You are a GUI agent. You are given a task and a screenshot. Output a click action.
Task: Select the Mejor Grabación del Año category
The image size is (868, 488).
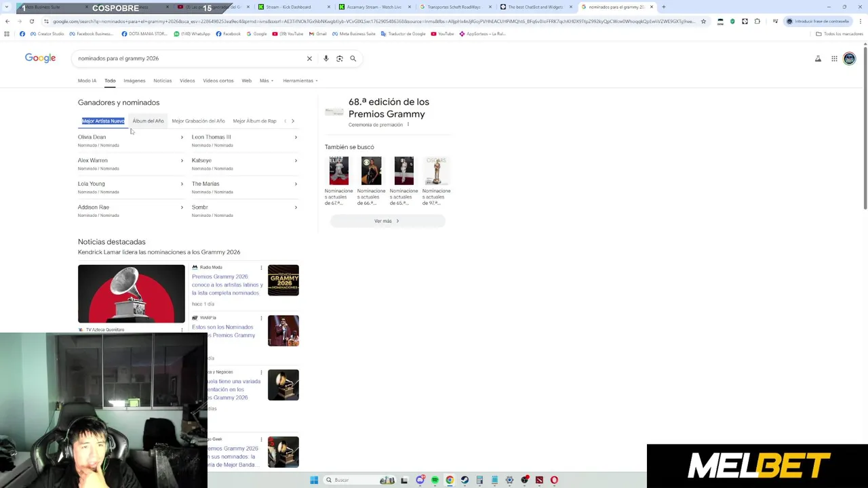(x=198, y=121)
